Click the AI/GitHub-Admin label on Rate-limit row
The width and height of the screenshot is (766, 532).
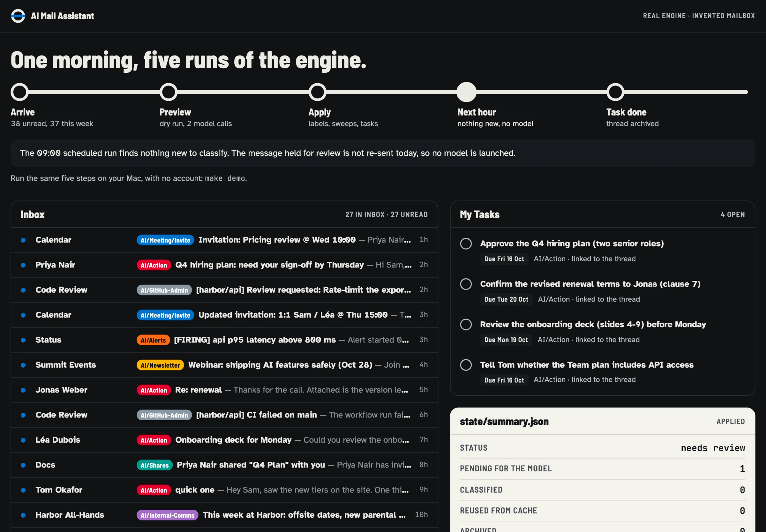(x=164, y=290)
